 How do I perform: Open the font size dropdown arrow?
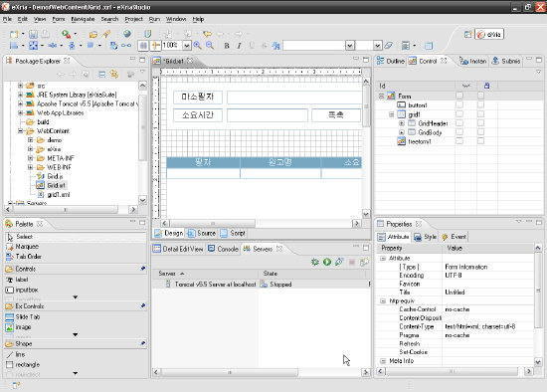[x=377, y=46]
